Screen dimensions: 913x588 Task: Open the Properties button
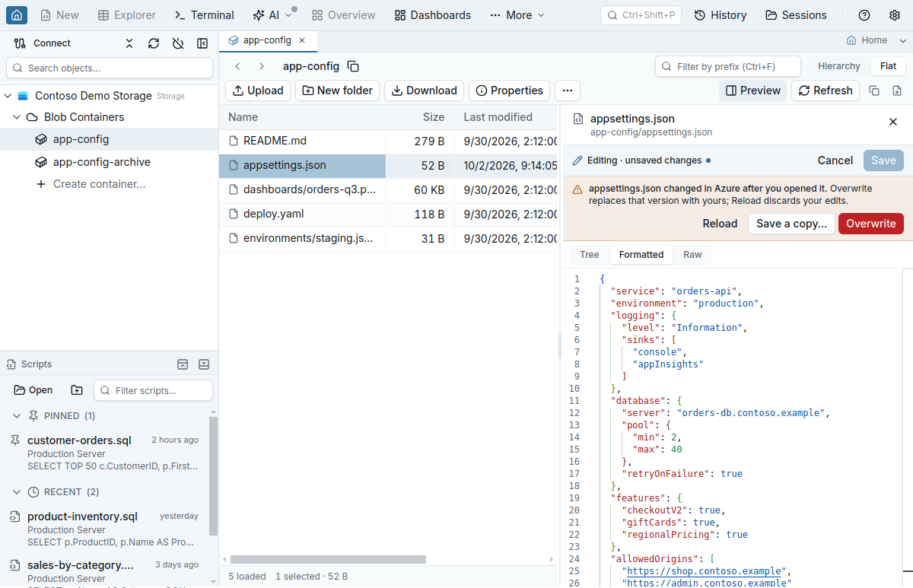click(510, 91)
